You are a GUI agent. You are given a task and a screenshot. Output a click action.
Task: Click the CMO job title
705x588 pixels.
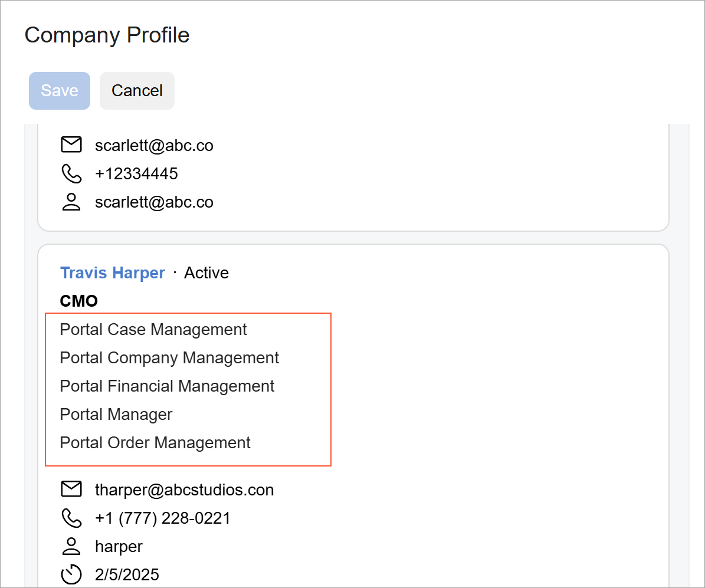coord(78,301)
